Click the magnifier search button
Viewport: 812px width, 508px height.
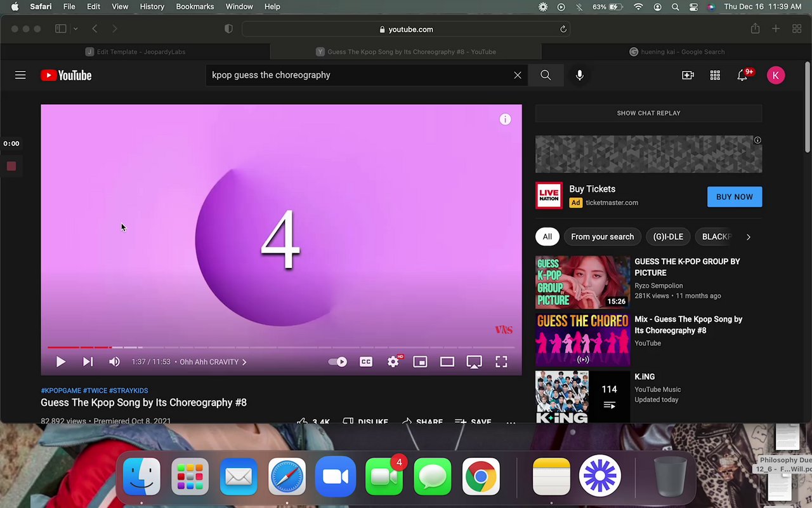point(546,75)
